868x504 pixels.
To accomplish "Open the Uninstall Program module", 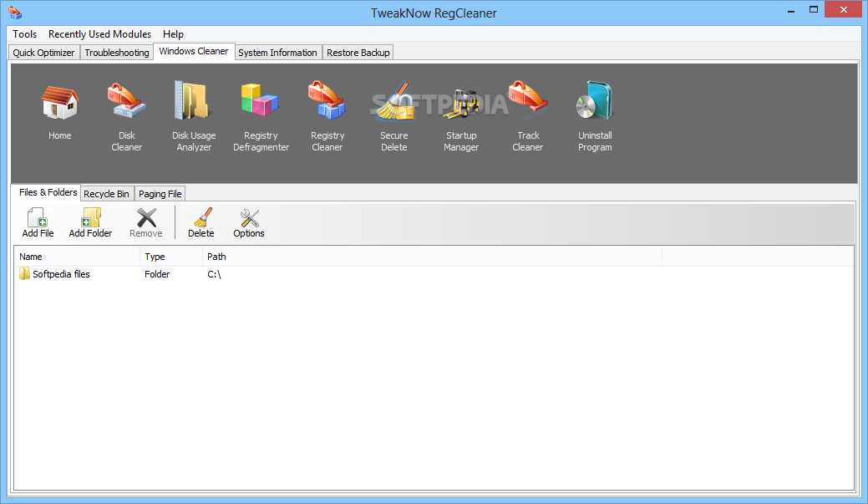I will 595,101.
